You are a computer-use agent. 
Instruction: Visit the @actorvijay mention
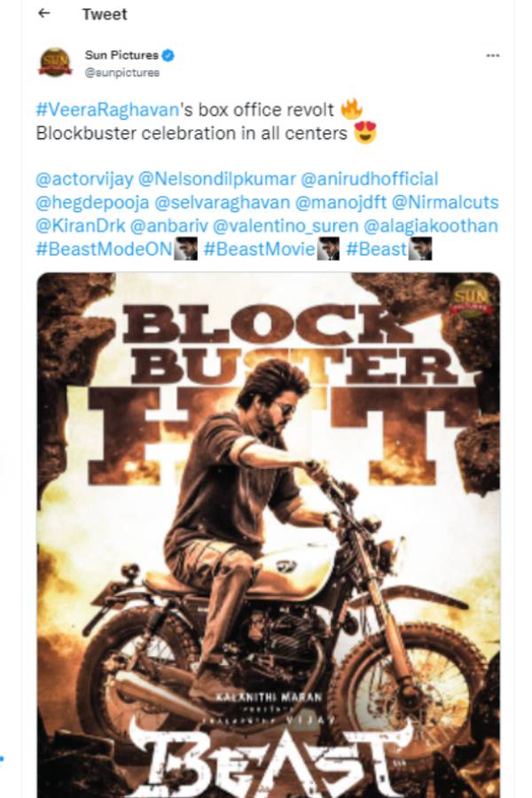(84, 179)
